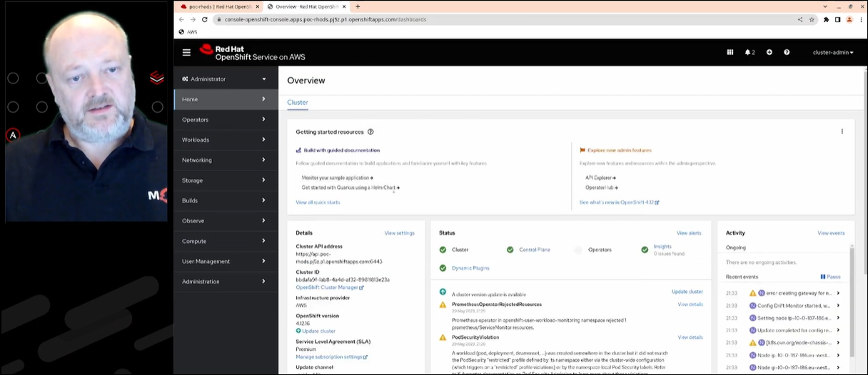868x375 pixels.
Task: Open the notifications bell
Action: 749,52
